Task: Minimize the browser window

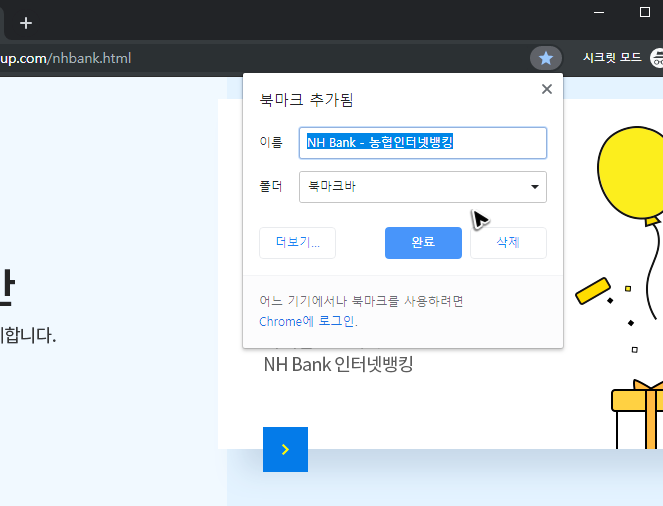Action: pos(599,12)
